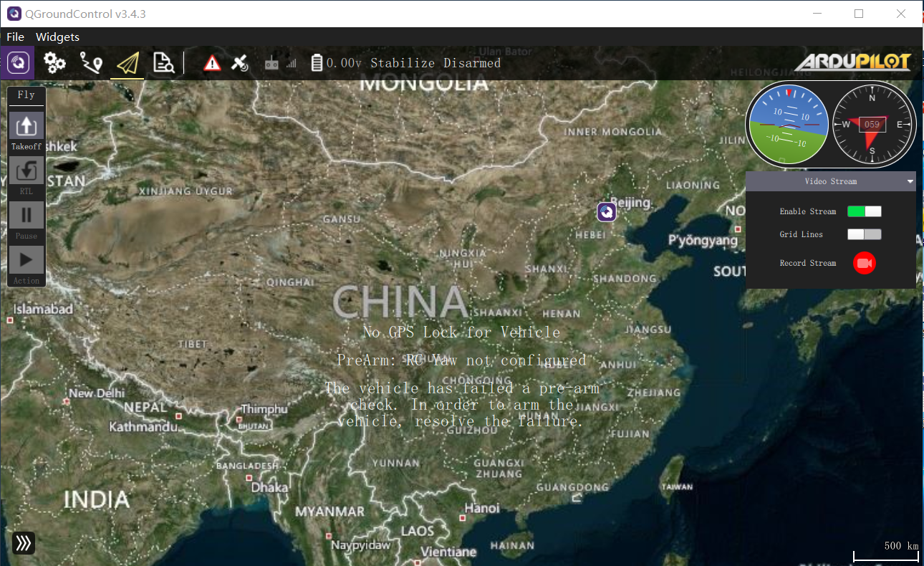Click the Takeoff guided action button
This screenshot has width=924, height=566.
tap(27, 130)
